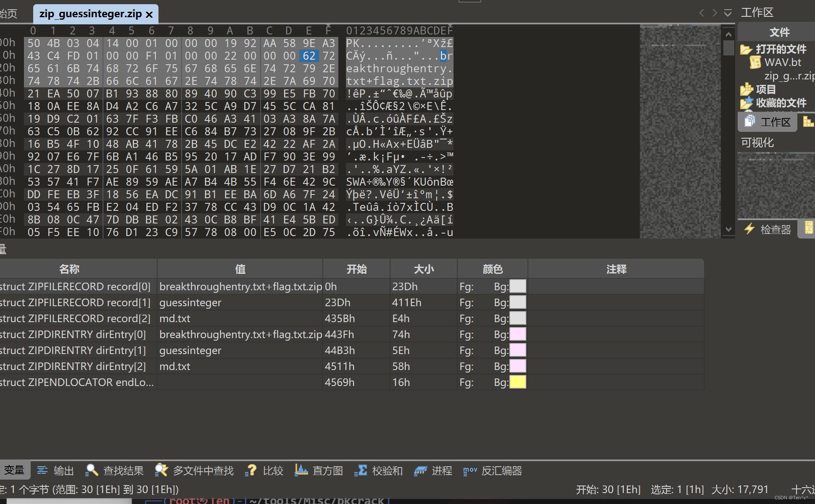Viewport: 815px width, 504px height.
Task: Select the Workspace tab in side panel
Action: click(x=768, y=122)
